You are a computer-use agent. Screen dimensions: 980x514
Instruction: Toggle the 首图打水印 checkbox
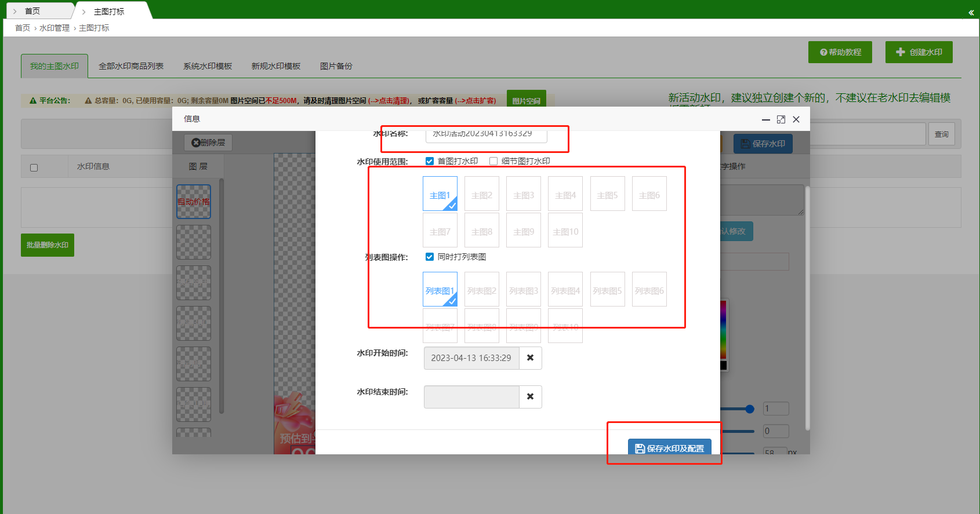click(x=430, y=161)
